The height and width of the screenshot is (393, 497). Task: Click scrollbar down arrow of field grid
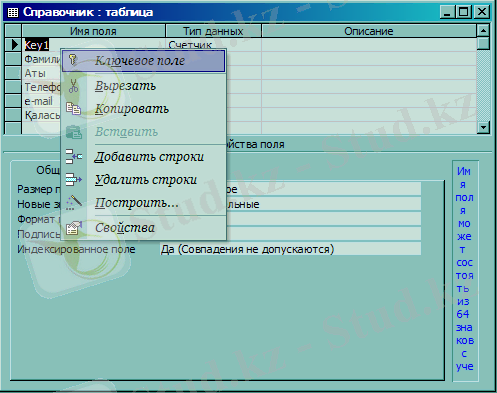(483, 127)
